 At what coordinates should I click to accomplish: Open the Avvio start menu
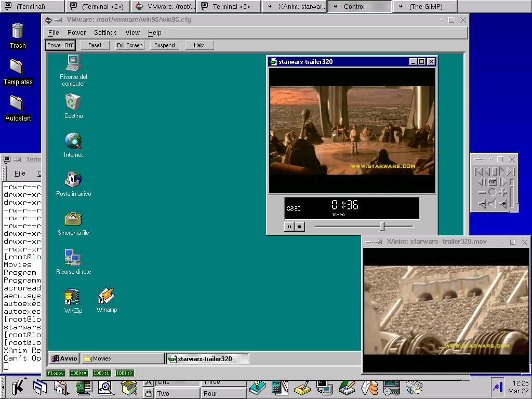[x=64, y=358]
